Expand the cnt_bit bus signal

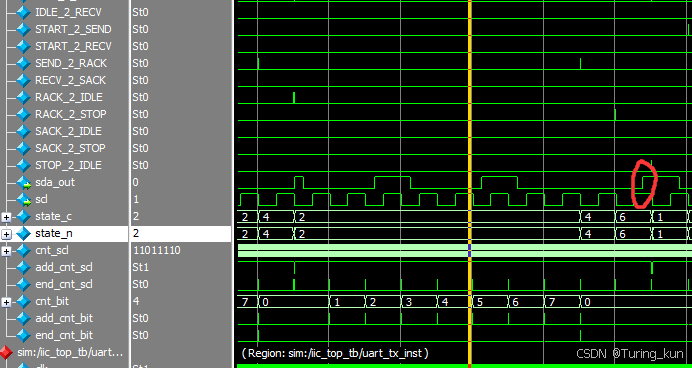coord(6,302)
